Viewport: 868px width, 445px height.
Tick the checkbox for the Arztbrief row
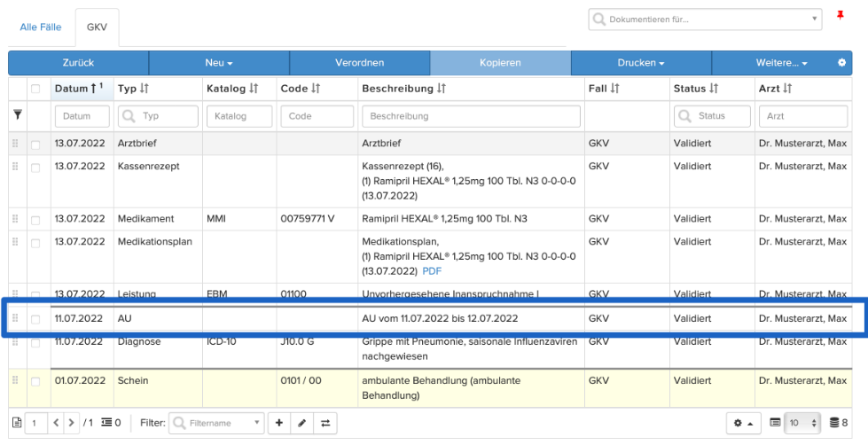tap(35, 144)
